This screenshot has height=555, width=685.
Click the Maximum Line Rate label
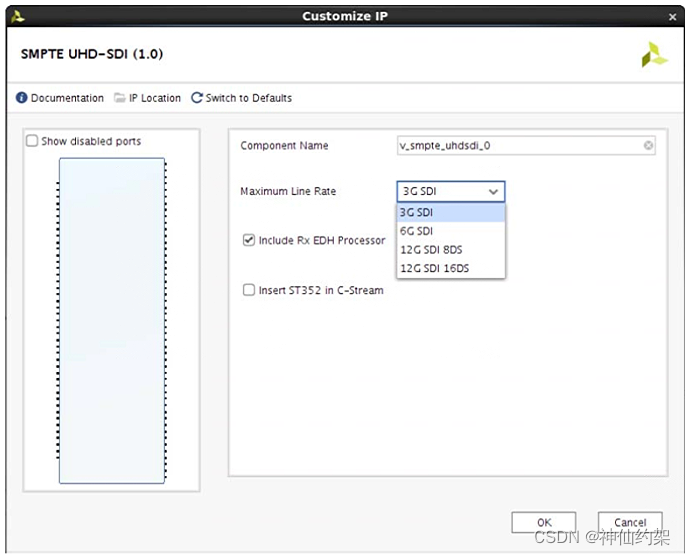pyautogui.click(x=288, y=191)
